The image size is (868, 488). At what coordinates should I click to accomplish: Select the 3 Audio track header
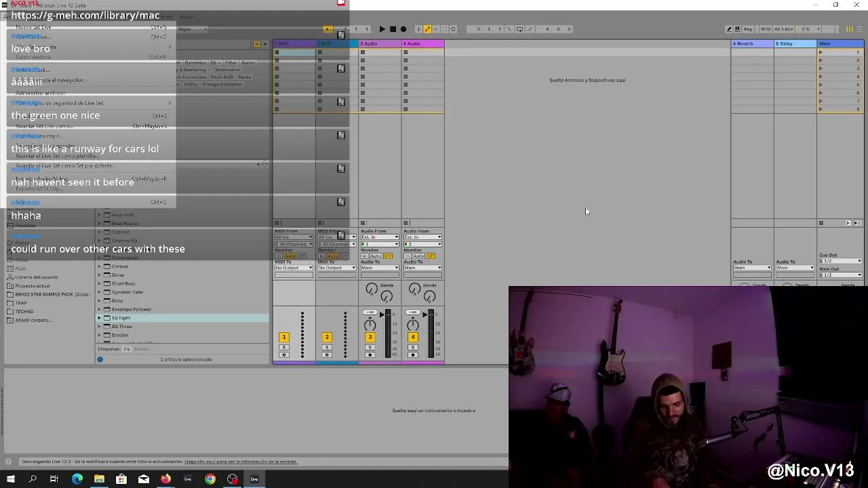pos(380,43)
